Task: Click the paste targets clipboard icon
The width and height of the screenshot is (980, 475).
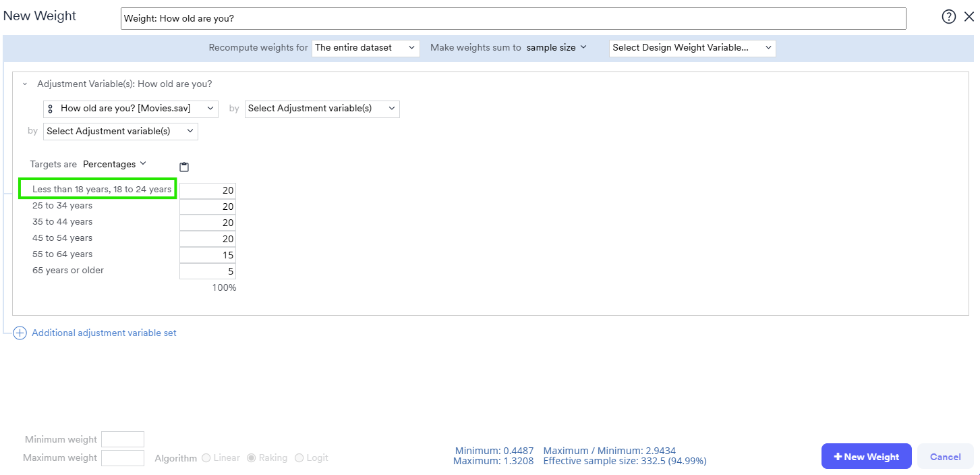Action: [x=184, y=167]
